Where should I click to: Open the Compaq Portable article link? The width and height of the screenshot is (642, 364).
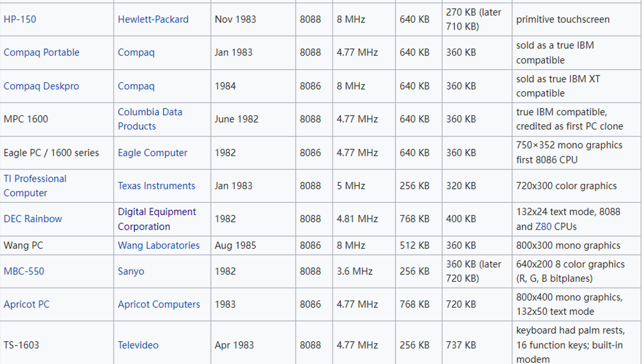(41, 52)
